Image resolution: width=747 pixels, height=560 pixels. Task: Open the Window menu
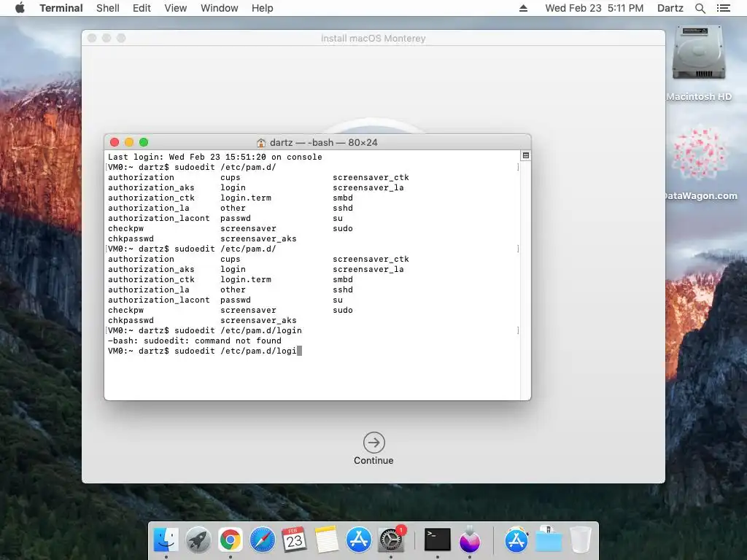click(x=219, y=8)
